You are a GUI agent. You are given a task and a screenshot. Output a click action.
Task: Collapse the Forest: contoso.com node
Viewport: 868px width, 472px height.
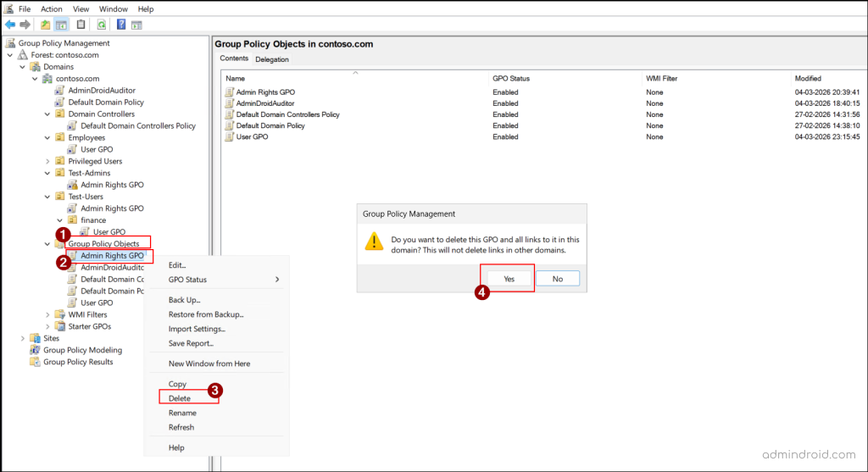coord(10,55)
